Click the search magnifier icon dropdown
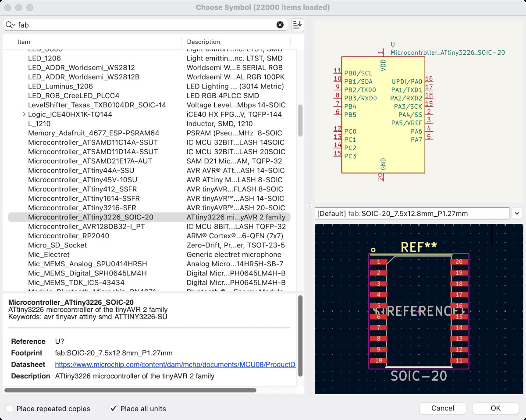 point(11,25)
